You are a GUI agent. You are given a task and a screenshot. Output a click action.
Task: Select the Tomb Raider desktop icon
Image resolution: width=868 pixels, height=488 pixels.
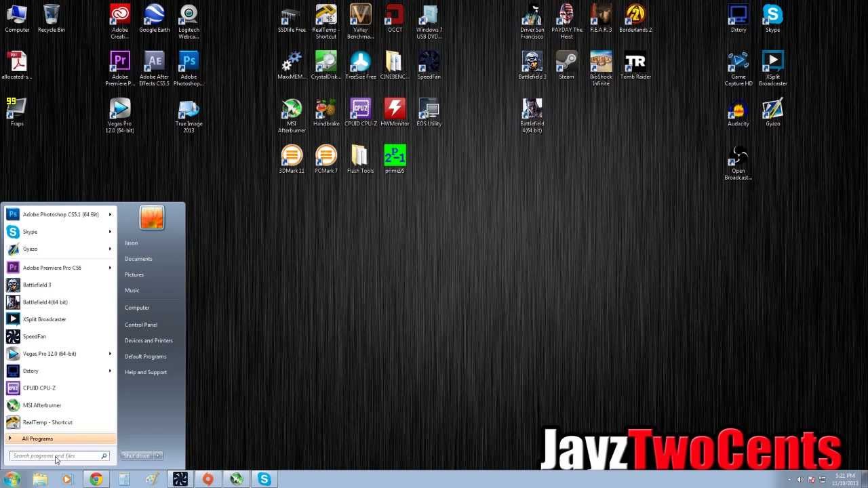(x=635, y=65)
